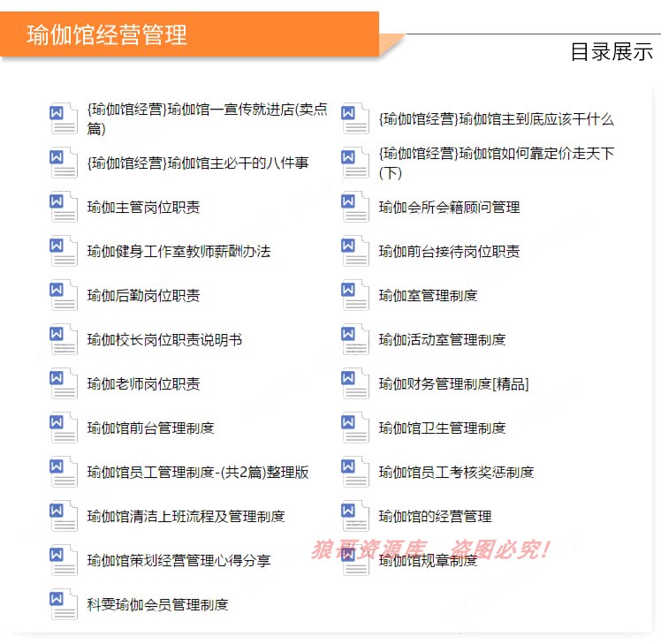This screenshot has height=644, width=661.
Task: Click the Word icon of 瑜伽健身工作室教师薪酬办法
Action: coord(64,251)
